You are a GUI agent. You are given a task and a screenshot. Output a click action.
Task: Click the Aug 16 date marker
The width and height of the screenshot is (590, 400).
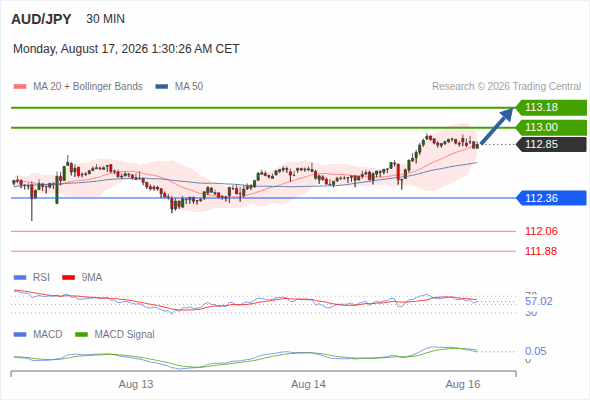(x=463, y=385)
